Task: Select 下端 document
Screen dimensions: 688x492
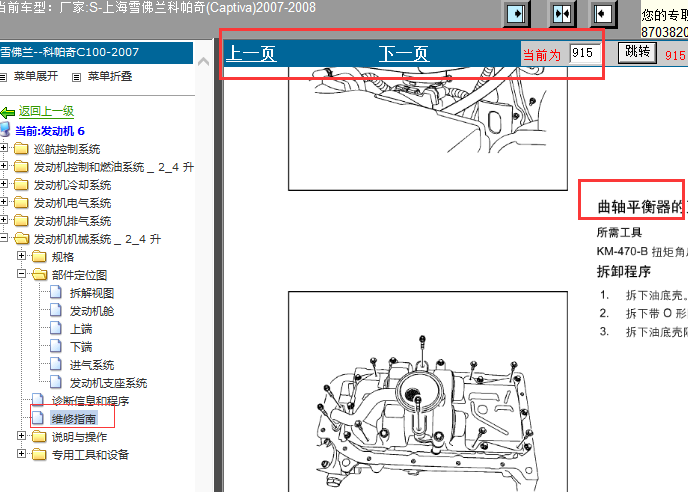Action: 81,347
